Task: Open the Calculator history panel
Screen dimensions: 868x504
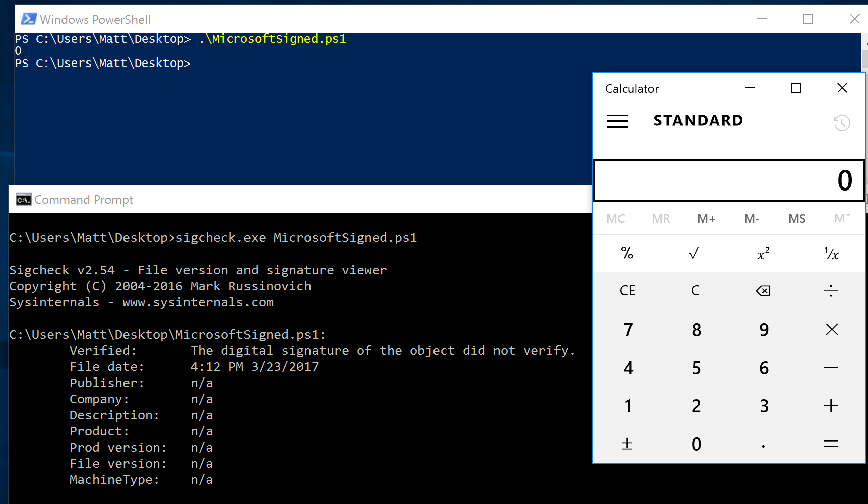Action: click(x=842, y=122)
